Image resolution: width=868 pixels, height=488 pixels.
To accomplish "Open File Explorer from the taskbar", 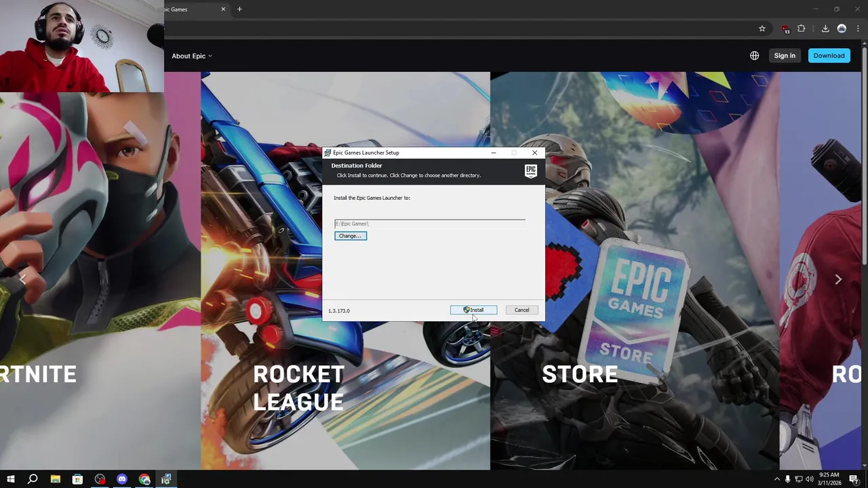I will (x=55, y=479).
